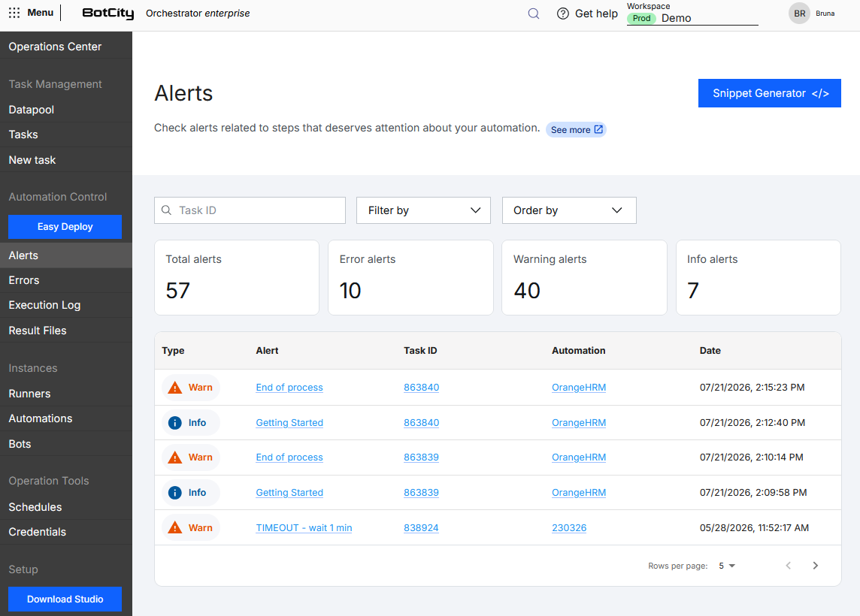
Task: Click the Alerts page heading
Action: tap(183, 93)
